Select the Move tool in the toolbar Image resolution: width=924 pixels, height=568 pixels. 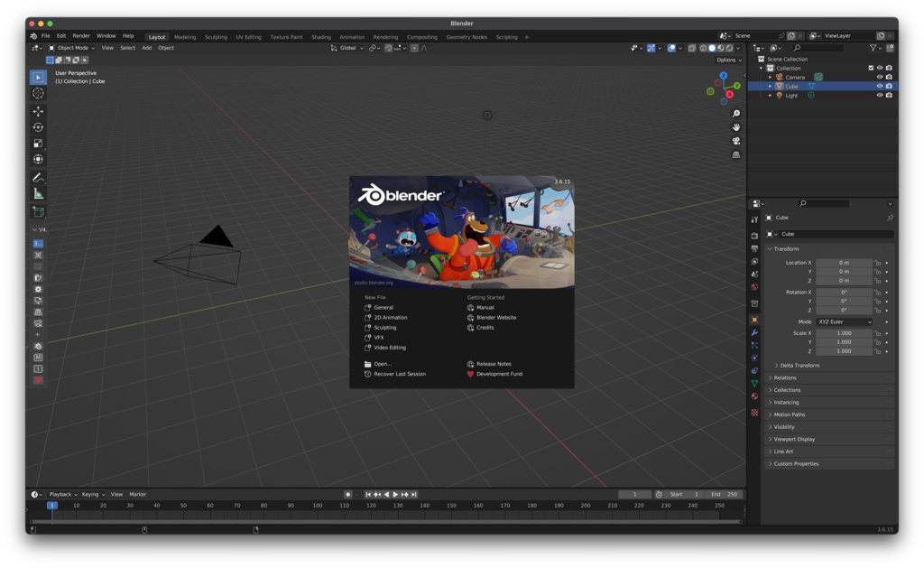(38, 109)
